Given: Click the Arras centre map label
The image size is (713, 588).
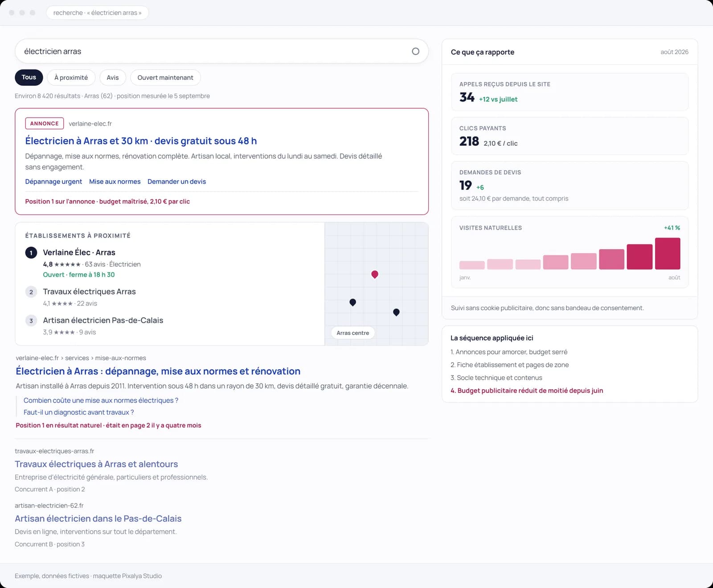Looking at the screenshot, I should click(353, 333).
